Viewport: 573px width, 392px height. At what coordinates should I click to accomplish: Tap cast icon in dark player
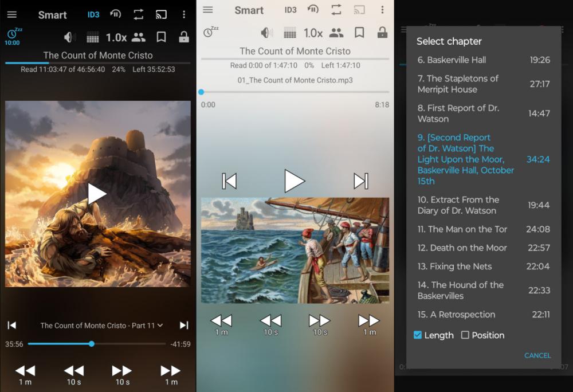(x=161, y=14)
